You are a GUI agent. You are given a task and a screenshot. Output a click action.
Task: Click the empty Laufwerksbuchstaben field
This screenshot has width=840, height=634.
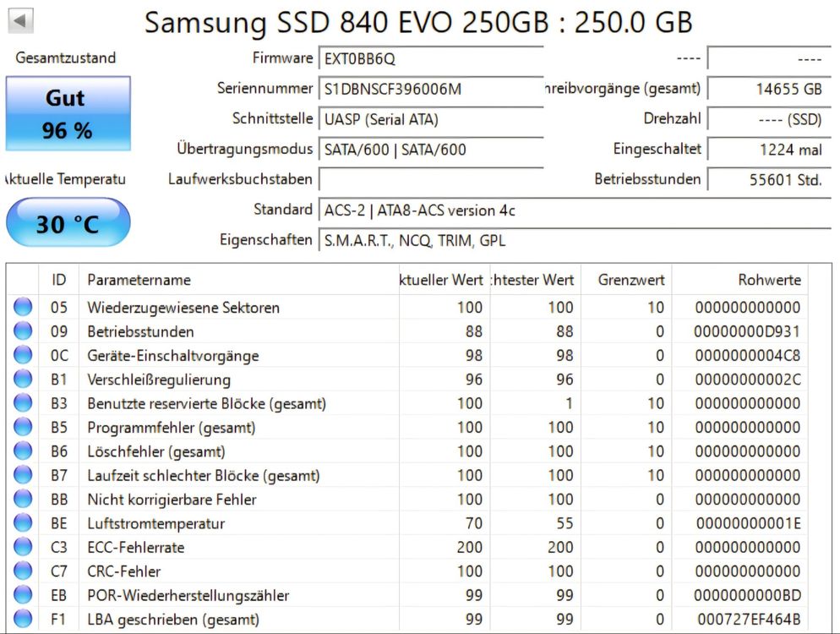[431, 179]
